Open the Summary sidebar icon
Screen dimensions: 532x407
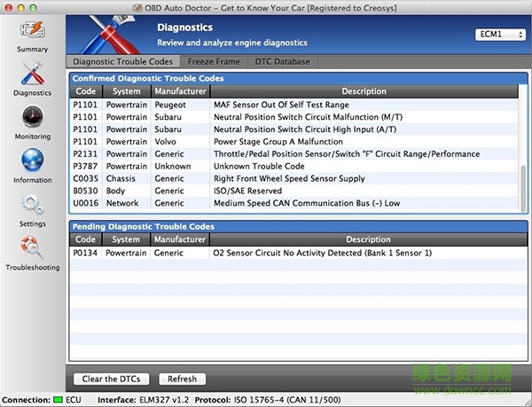point(32,31)
